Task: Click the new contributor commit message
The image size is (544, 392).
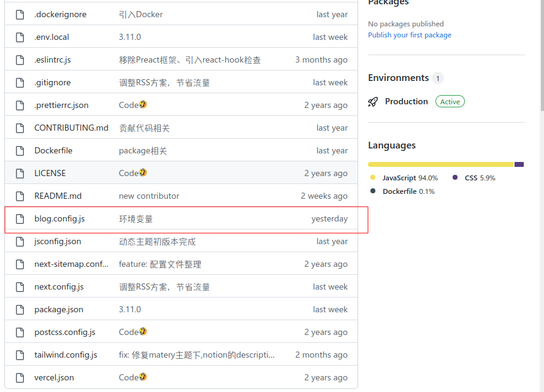Action: tap(149, 196)
